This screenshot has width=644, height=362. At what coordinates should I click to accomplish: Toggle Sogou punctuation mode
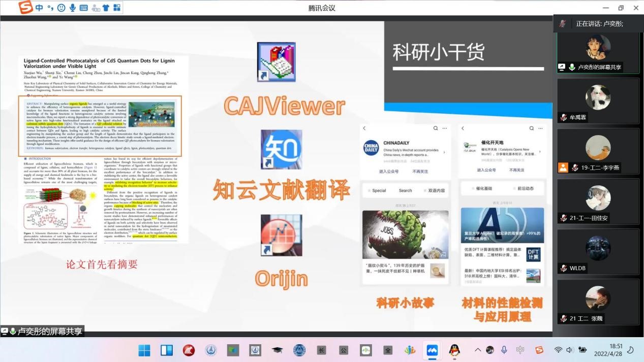pos(50,8)
